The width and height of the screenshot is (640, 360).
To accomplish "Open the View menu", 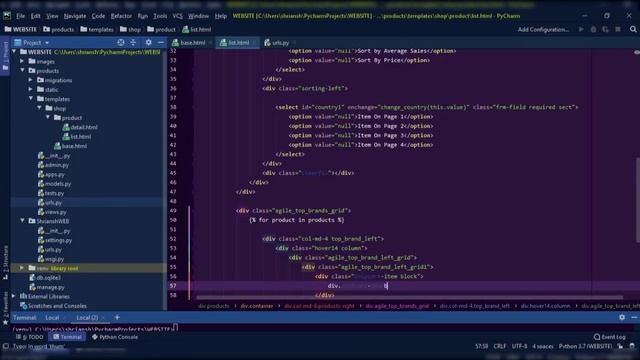I will click(52, 16).
